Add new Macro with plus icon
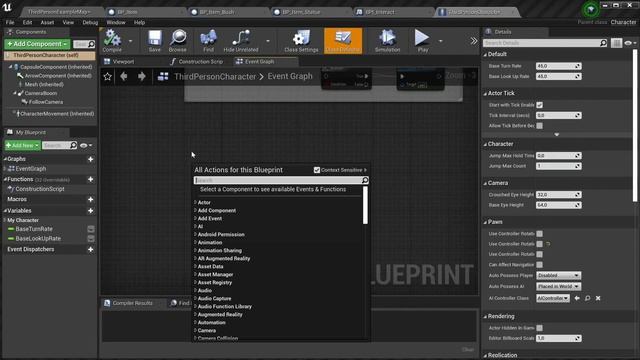640x360 pixels. click(x=91, y=199)
